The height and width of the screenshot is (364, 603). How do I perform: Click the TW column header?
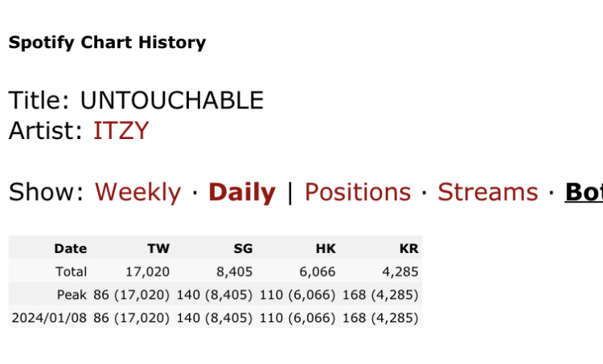click(x=158, y=249)
